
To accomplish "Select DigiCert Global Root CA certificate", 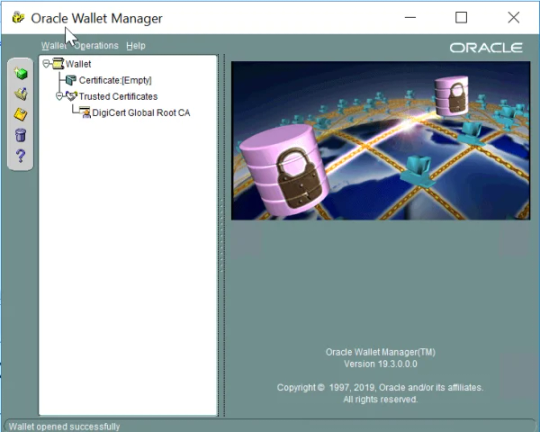I will (141, 113).
